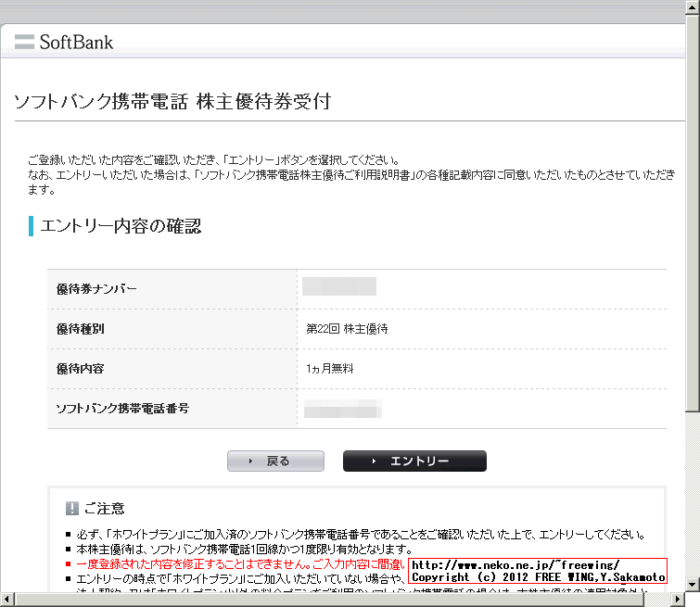Image resolution: width=700 pixels, height=607 pixels.
Task: Click the ご注意 heading text
Action: coord(105,509)
